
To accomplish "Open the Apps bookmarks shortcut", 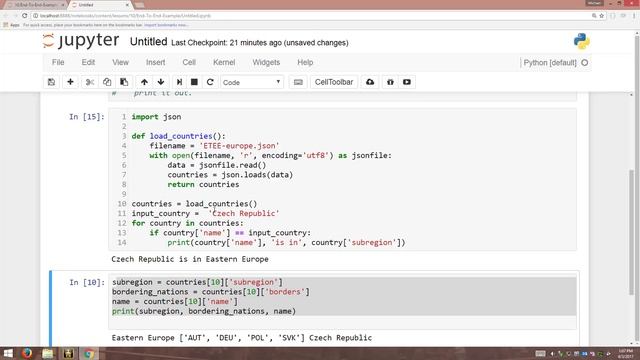I will point(12,25).
